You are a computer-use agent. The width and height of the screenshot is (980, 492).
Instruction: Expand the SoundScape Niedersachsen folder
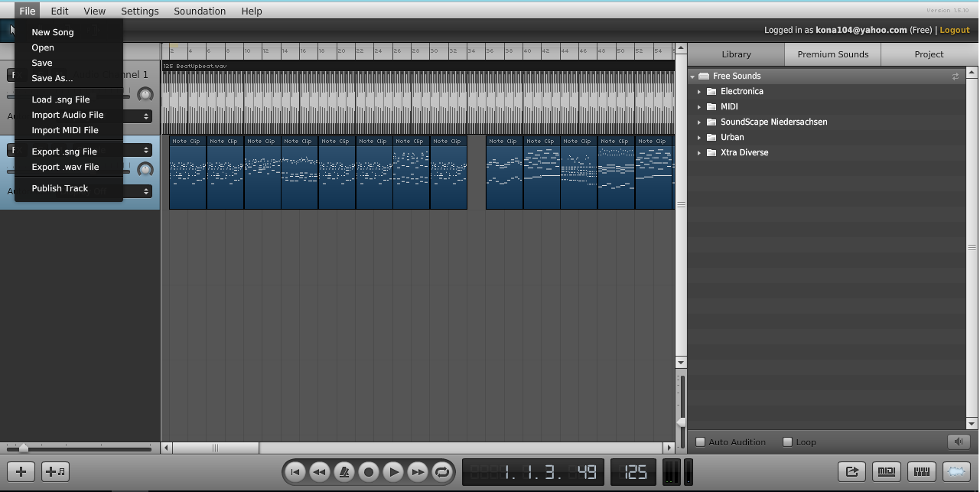(x=698, y=122)
